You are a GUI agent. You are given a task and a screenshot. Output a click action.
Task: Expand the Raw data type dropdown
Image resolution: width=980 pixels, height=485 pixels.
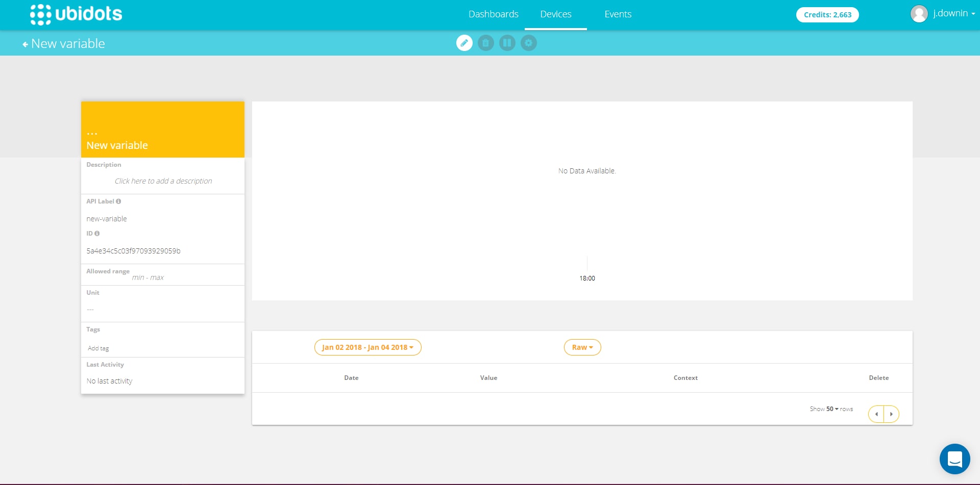(582, 347)
